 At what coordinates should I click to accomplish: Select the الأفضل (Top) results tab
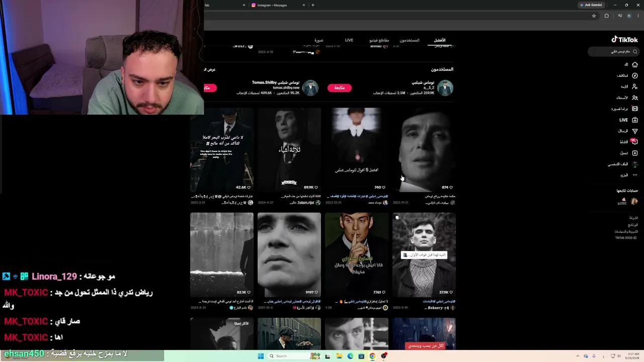tap(440, 40)
